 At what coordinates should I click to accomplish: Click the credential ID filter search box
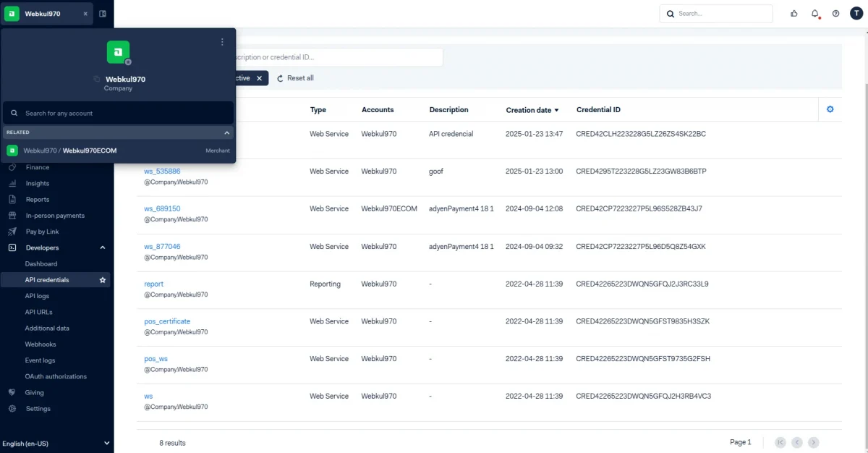point(339,57)
